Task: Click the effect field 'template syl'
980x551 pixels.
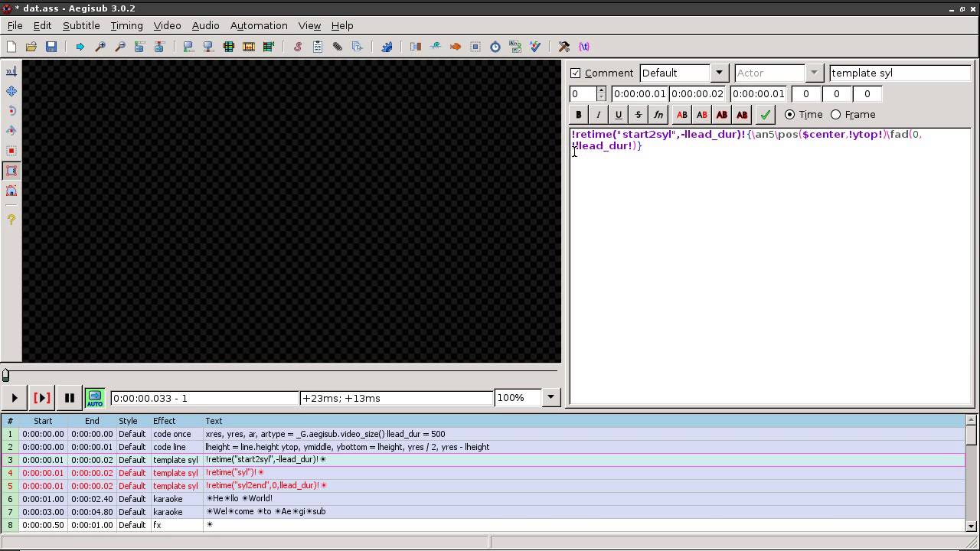Action: (x=900, y=73)
